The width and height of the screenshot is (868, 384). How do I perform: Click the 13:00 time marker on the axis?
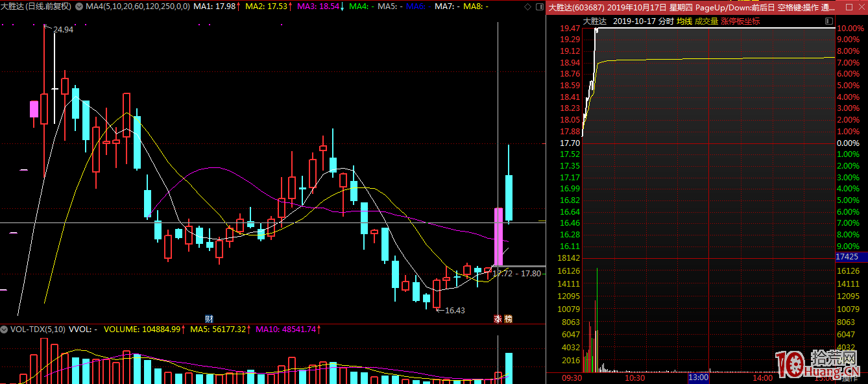point(698,378)
